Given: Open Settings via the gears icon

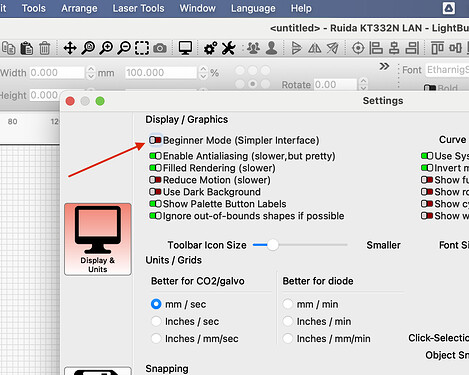Looking at the screenshot, I should pyautogui.click(x=210, y=48).
